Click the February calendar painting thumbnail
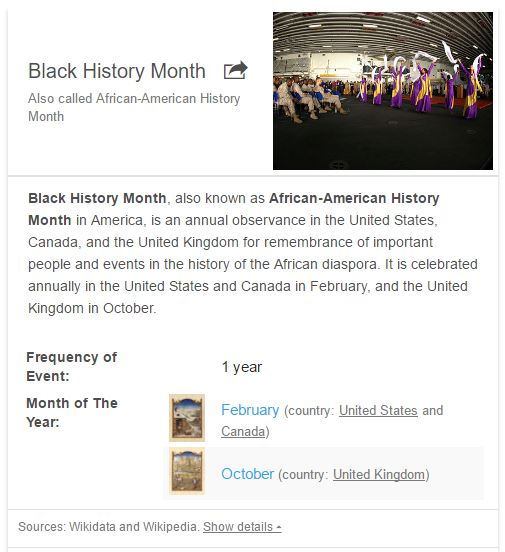 [187, 418]
